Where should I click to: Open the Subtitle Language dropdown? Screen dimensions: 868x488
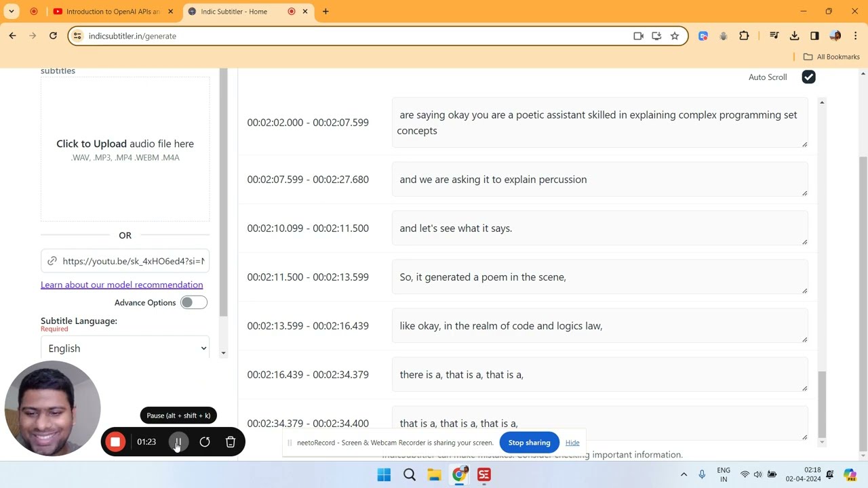click(125, 348)
